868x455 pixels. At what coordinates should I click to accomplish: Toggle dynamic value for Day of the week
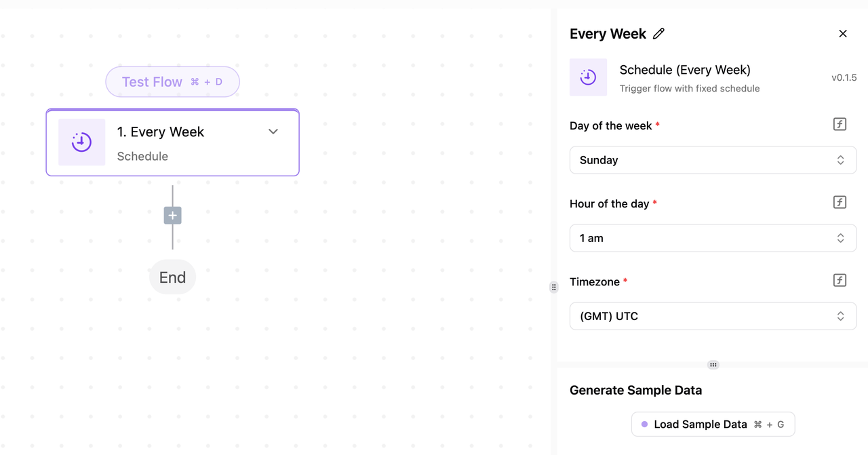(x=840, y=125)
